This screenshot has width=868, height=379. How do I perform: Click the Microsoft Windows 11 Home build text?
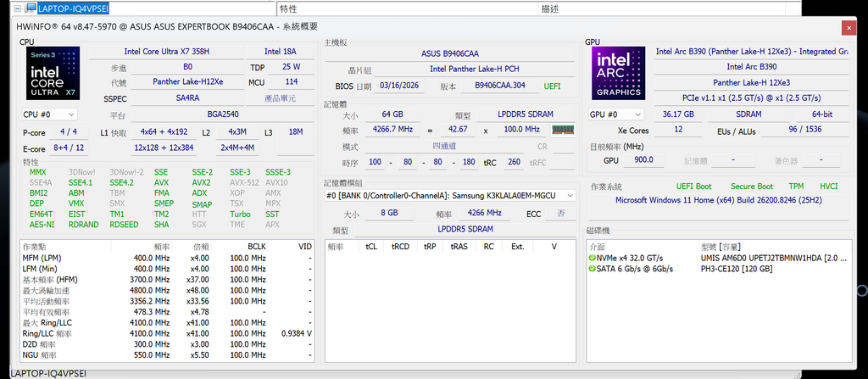tap(718, 200)
